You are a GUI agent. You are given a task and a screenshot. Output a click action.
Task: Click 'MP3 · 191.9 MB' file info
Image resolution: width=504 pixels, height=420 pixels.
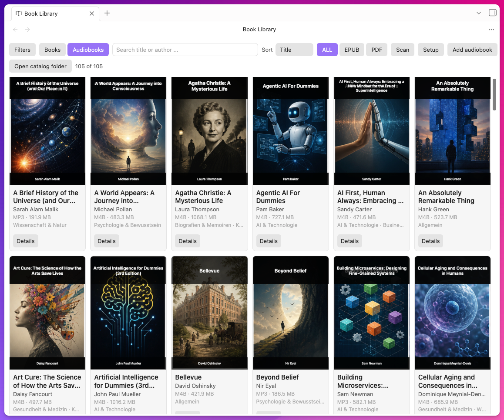tap(32, 217)
